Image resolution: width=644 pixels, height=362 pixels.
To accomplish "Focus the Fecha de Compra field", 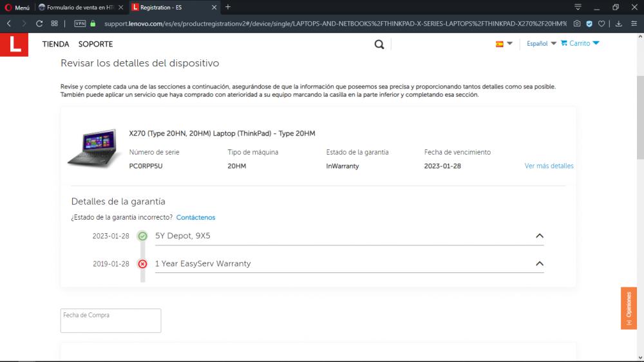I will [111, 321].
